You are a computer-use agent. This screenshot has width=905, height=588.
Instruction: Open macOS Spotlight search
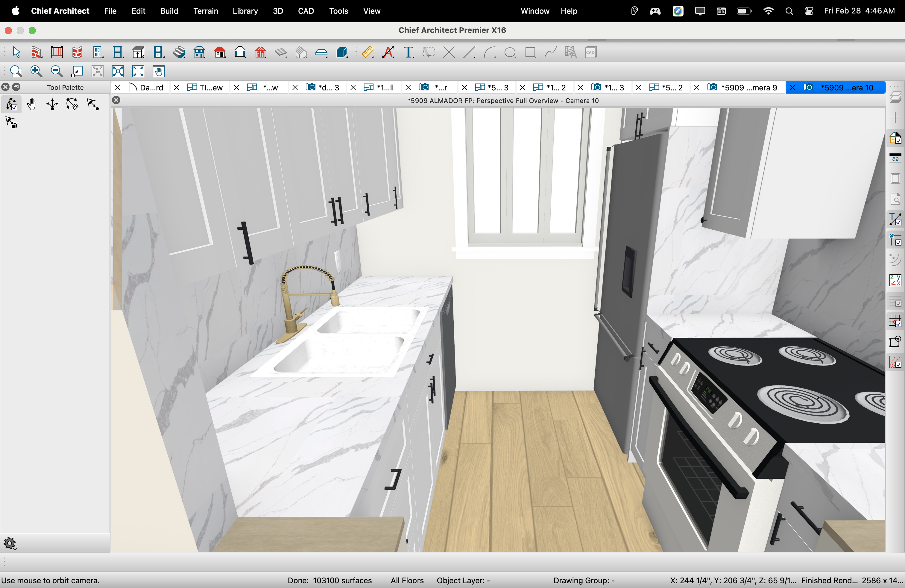[x=789, y=11]
